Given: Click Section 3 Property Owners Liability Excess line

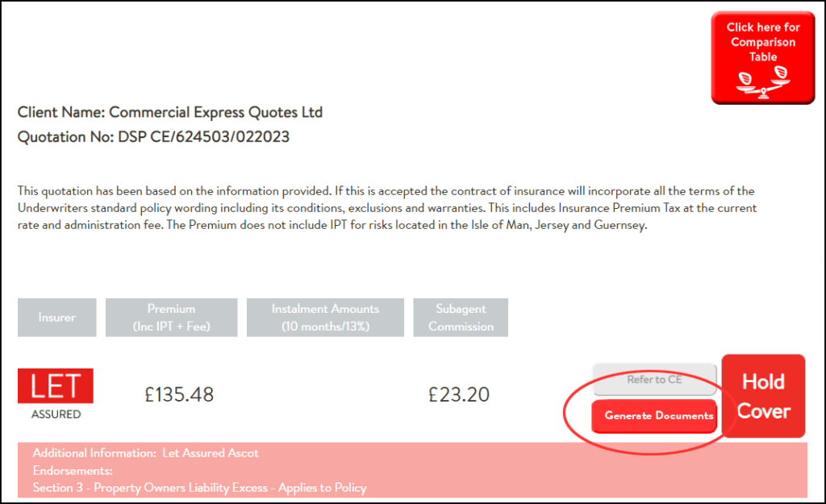Looking at the screenshot, I should point(199,488).
